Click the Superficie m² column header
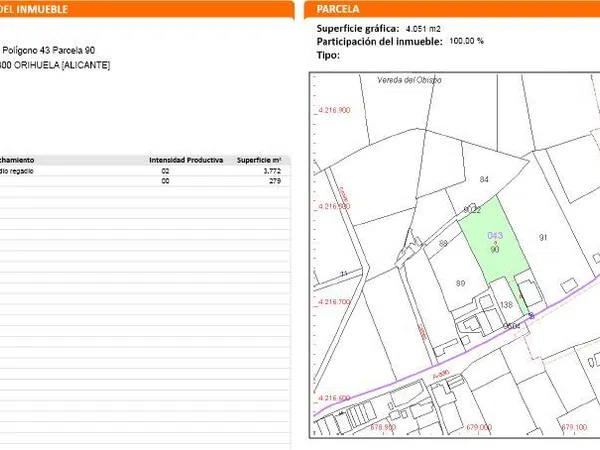 point(258,160)
